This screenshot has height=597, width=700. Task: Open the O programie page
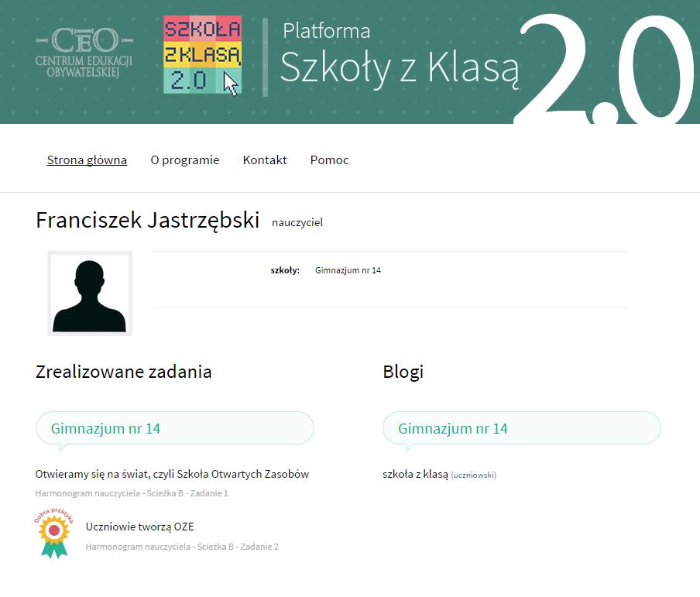[185, 160]
